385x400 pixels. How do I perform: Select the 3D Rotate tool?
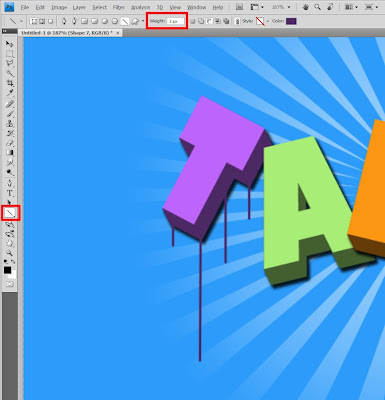point(10,225)
